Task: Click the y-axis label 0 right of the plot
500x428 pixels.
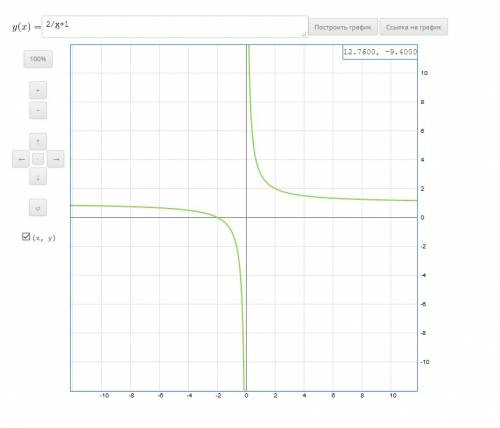Action: pyautogui.click(x=422, y=217)
